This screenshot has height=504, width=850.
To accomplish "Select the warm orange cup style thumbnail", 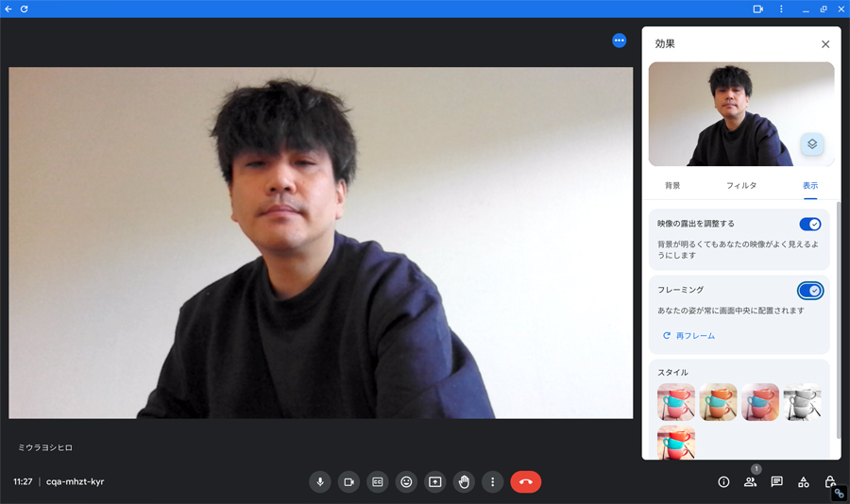I will pyautogui.click(x=719, y=402).
